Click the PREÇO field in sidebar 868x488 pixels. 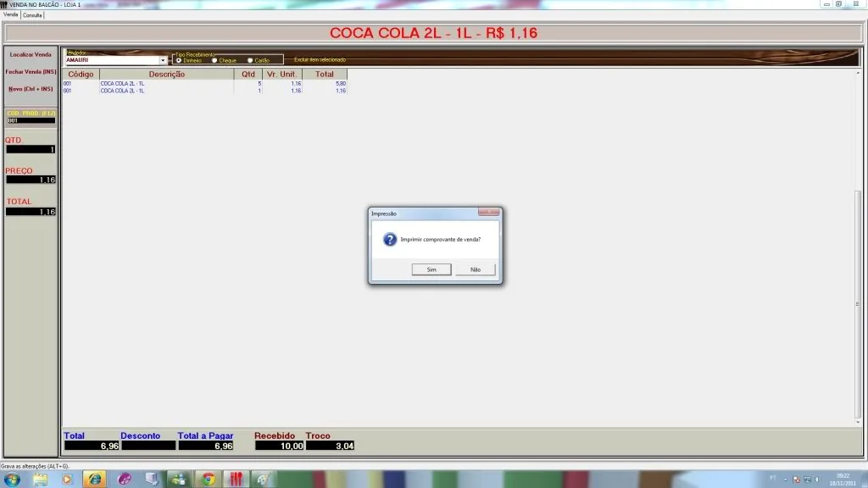31,180
